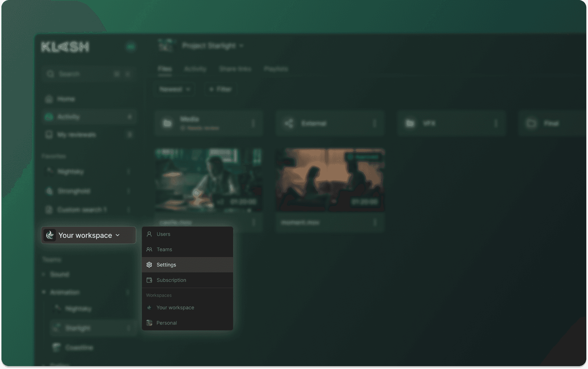Collapse the sidebar with the green toggle icon
This screenshot has height=369, width=588.
(x=131, y=47)
